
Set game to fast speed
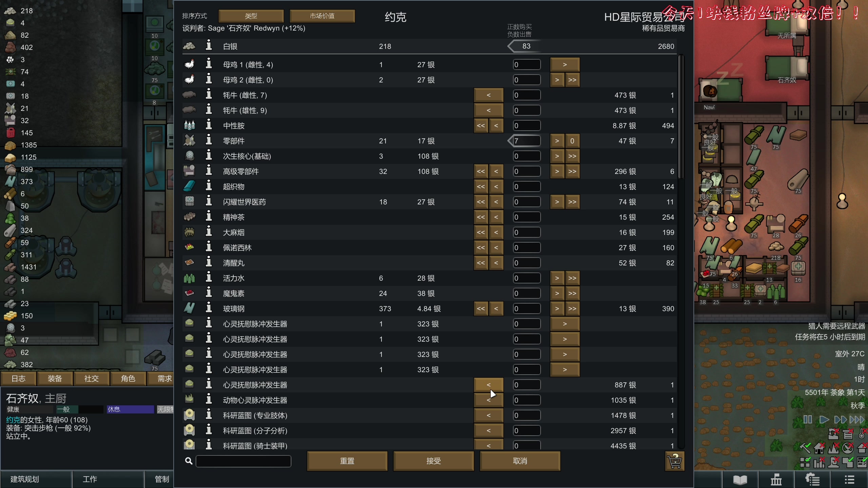(x=840, y=420)
